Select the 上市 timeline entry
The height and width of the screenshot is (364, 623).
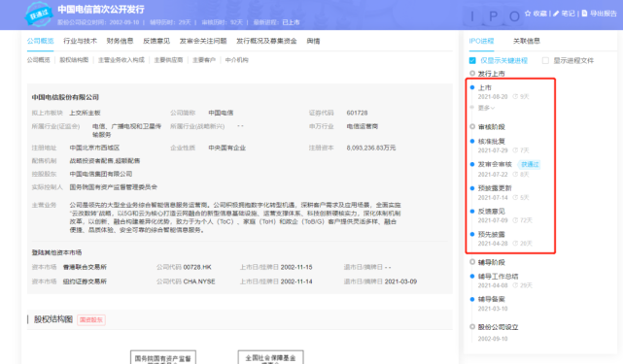[485, 87]
